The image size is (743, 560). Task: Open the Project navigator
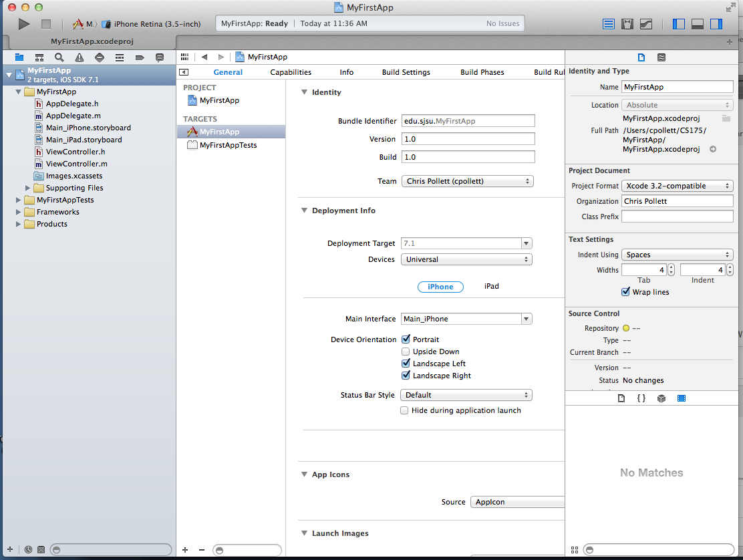[19, 57]
